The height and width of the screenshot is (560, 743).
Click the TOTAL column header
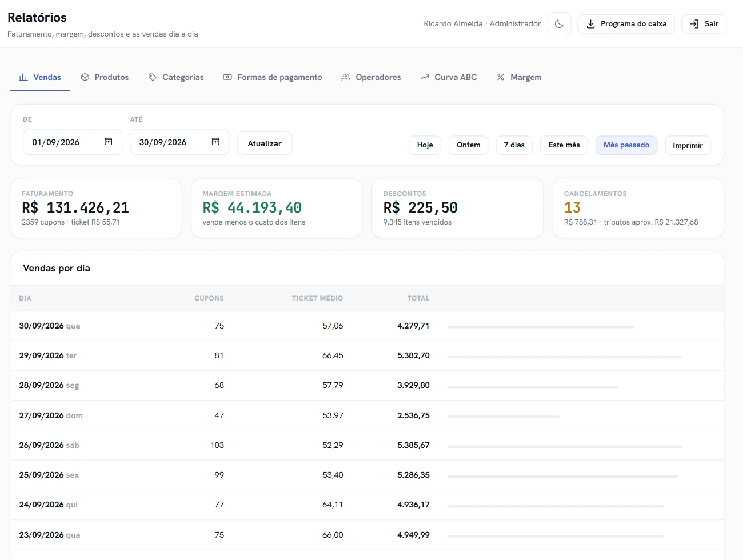pyautogui.click(x=418, y=298)
